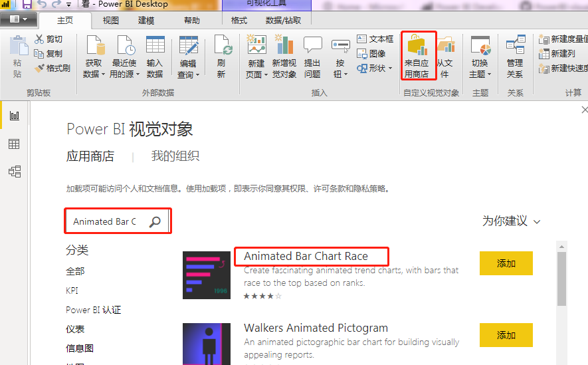
Task: Switch to the 格式 ribbon tab
Action: point(239,20)
